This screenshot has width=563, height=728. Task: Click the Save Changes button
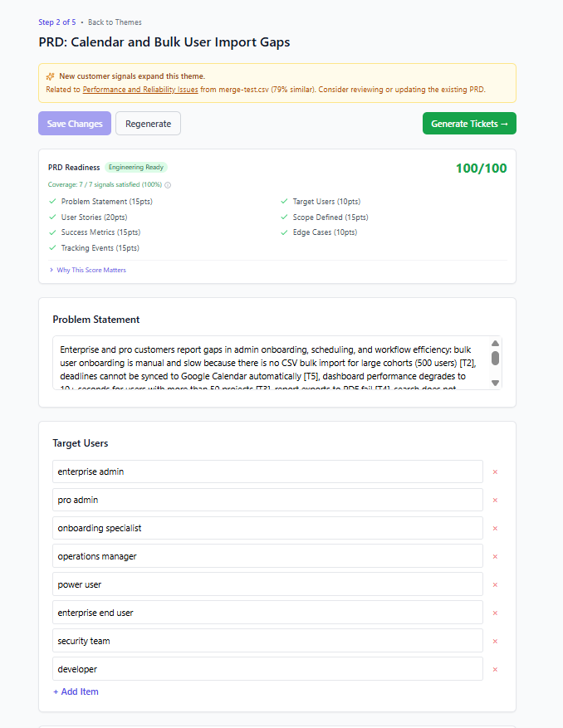pyautogui.click(x=75, y=124)
